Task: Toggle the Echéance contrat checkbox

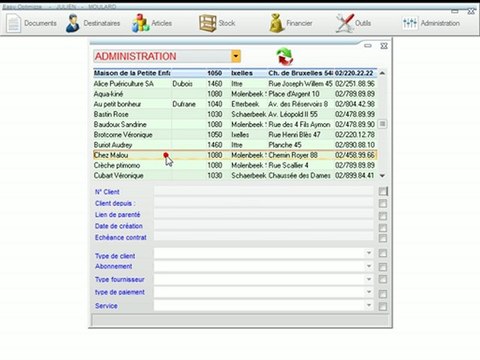Action: tap(383, 238)
